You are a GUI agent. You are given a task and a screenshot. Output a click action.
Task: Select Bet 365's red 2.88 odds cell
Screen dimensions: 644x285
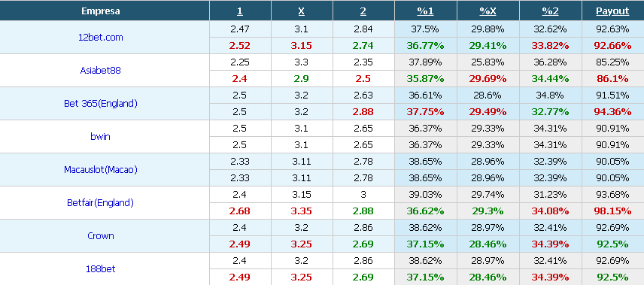(x=363, y=112)
